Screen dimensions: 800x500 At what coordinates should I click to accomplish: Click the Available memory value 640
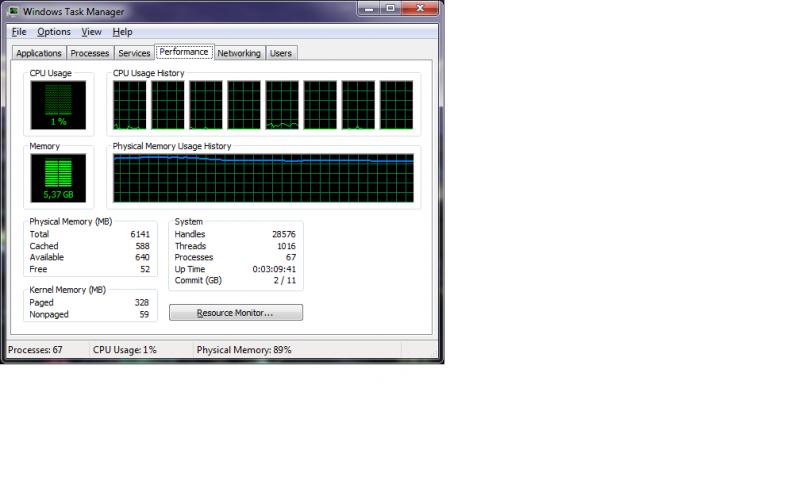click(x=142, y=258)
